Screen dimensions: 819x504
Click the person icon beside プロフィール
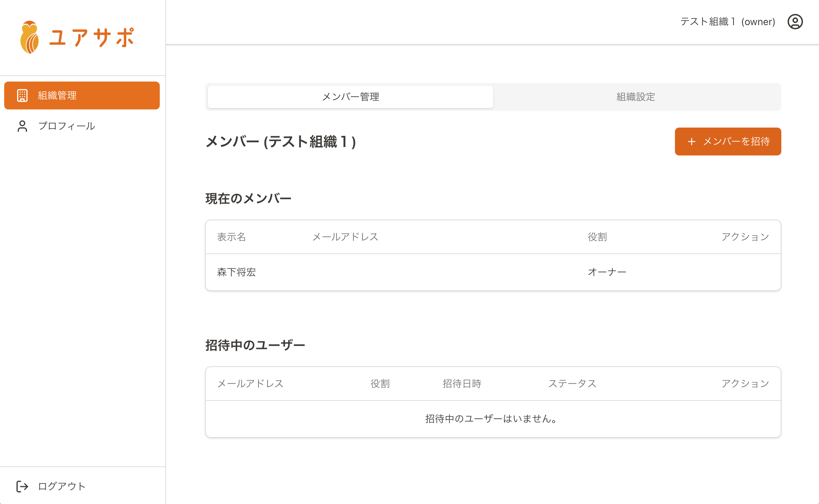click(x=22, y=126)
